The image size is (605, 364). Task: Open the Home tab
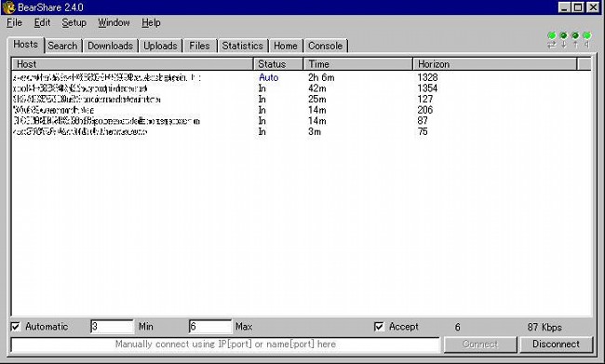(x=286, y=46)
